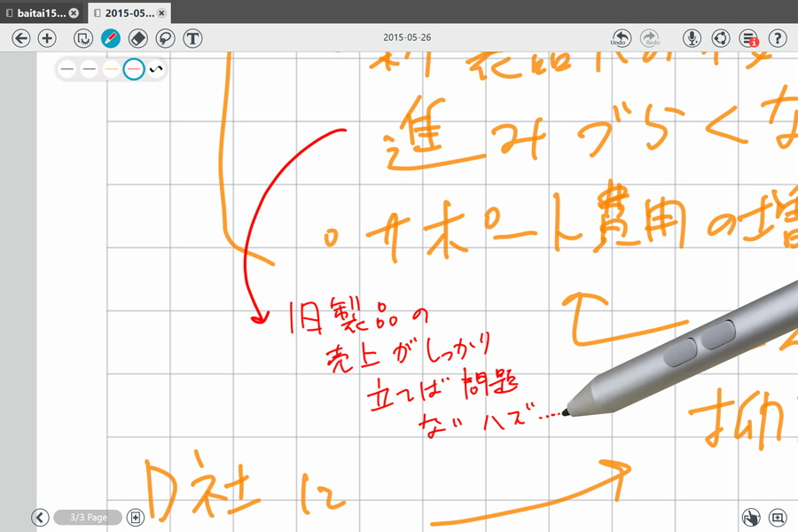Toggle finger touch input mode
This screenshot has width=798, height=532.
point(751,517)
